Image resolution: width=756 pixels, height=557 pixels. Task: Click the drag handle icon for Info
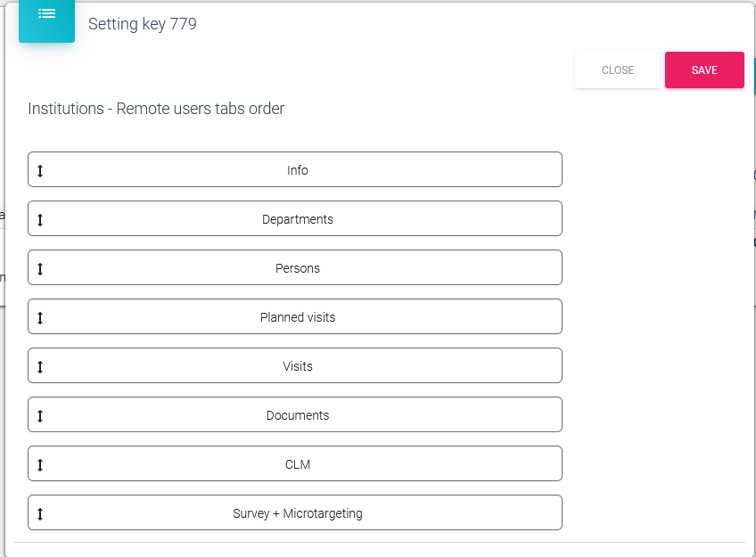(40, 170)
